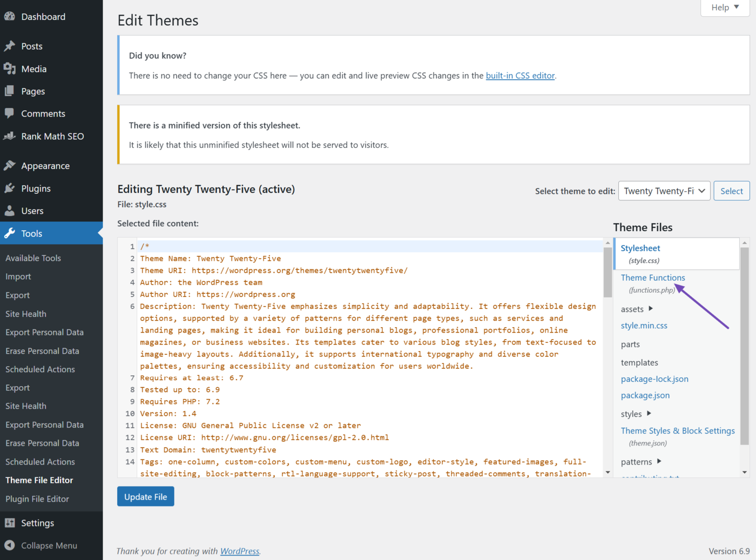Open Media library via its icon
756x560 pixels.
11,69
